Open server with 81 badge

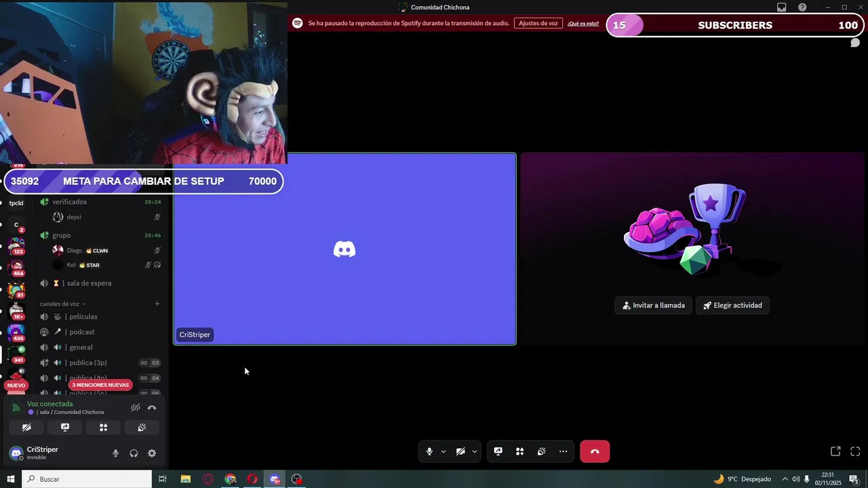click(16, 290)
